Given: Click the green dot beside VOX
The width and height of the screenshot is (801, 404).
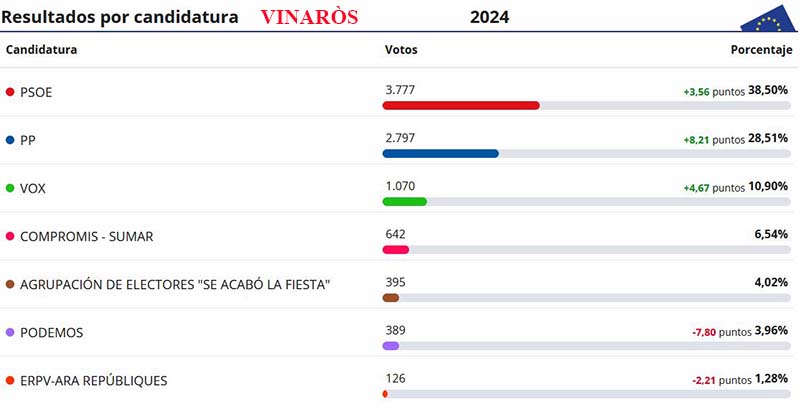Looking at the screenshot, I should pyautogui.click(x=10, y=188).
